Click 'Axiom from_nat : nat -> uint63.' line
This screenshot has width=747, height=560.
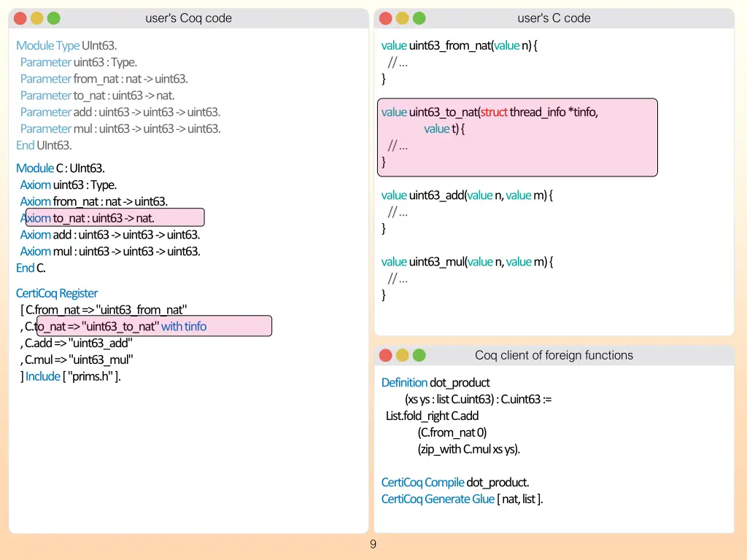(94, 201)
